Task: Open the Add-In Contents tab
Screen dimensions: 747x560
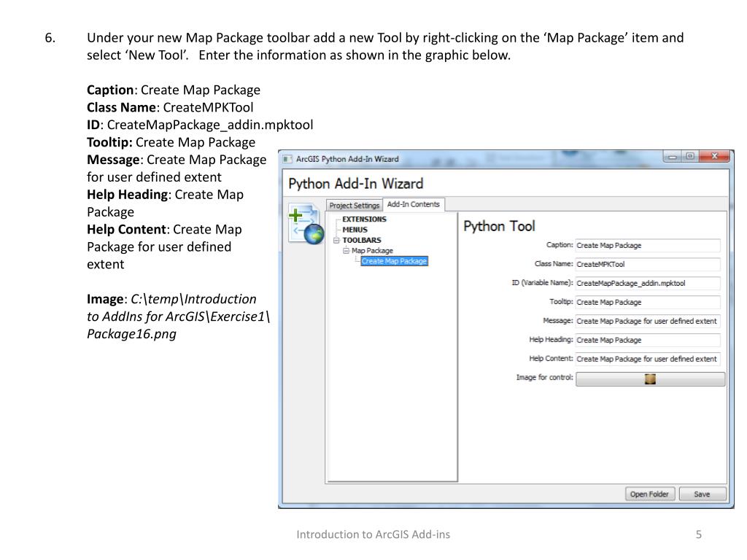Action: pyautogui.click(x=413, y=204)
